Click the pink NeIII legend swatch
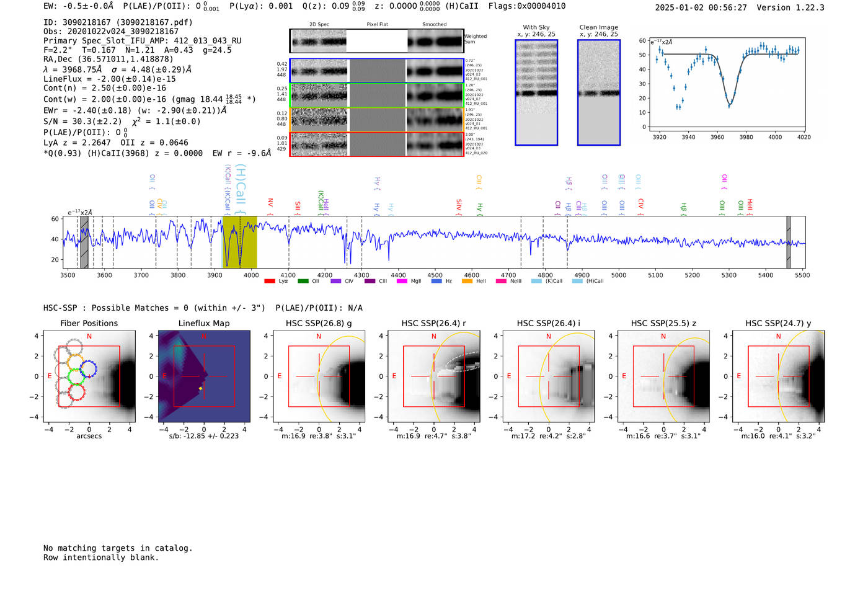Screen dimensions: 868x591 tap(501, 281)
